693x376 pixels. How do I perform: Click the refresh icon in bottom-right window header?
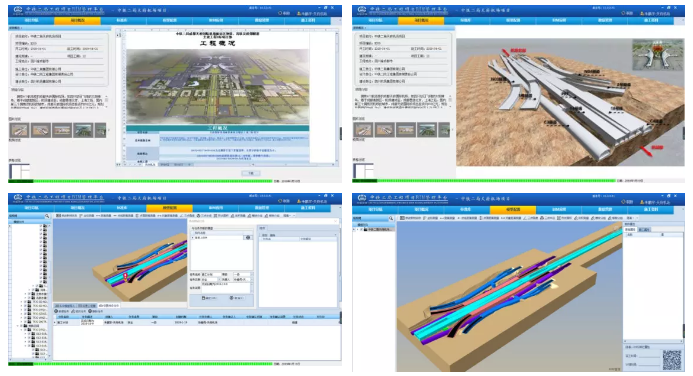[624, 202]
